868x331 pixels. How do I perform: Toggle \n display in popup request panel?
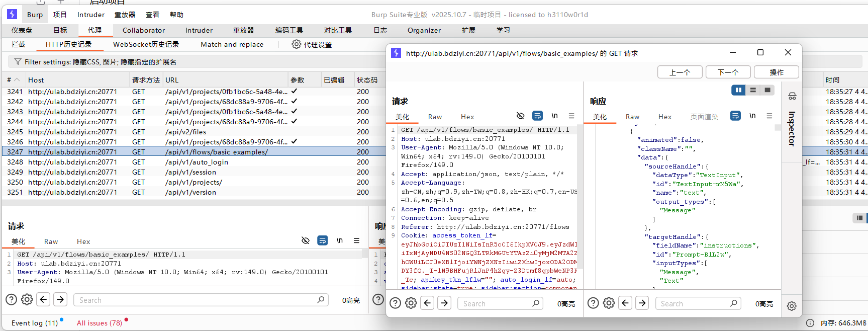554,116
